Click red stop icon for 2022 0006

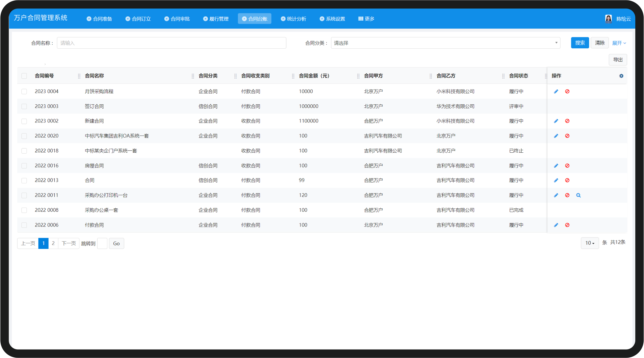pyautogui.click(x=567, y=225)
